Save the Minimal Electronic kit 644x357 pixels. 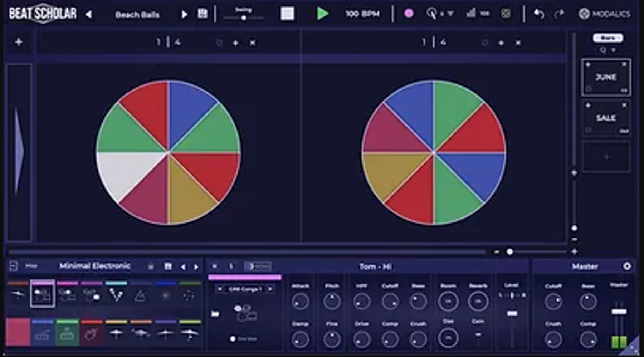point(168,266)
